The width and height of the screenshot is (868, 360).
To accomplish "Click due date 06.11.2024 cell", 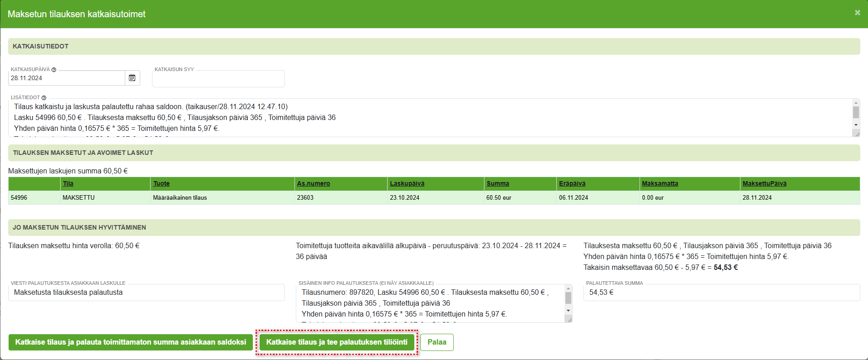I will click(x=598, y=197).
